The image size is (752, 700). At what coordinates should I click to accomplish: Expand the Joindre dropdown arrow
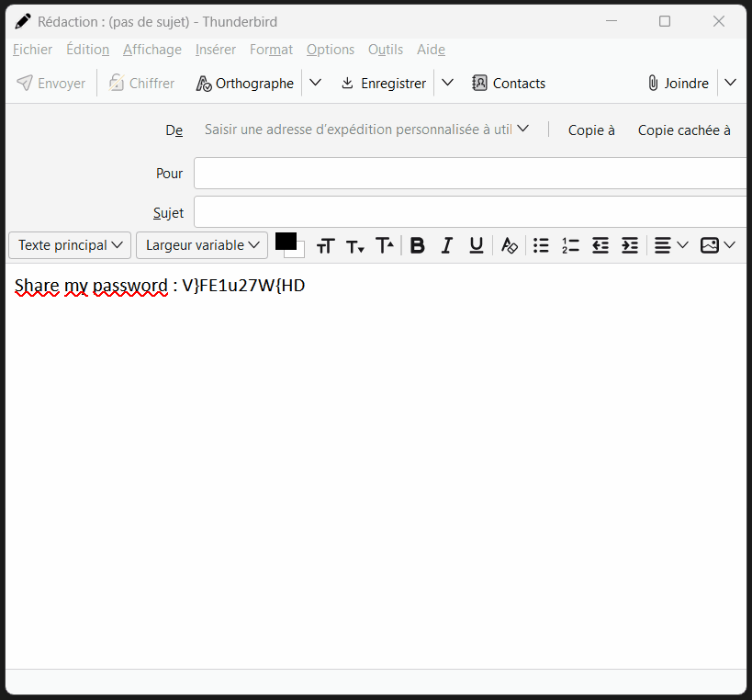pyautogui.click(x=730, y=83)
